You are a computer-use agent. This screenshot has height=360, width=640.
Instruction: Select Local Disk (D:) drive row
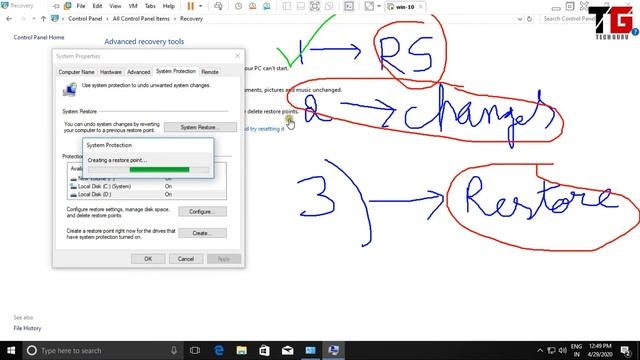[147, 195]
